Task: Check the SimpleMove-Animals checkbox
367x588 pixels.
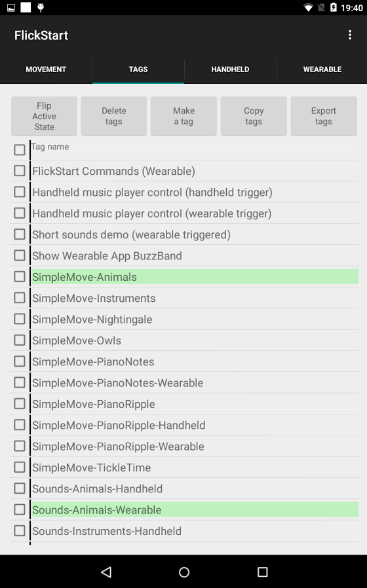Action: pos(20,277)
